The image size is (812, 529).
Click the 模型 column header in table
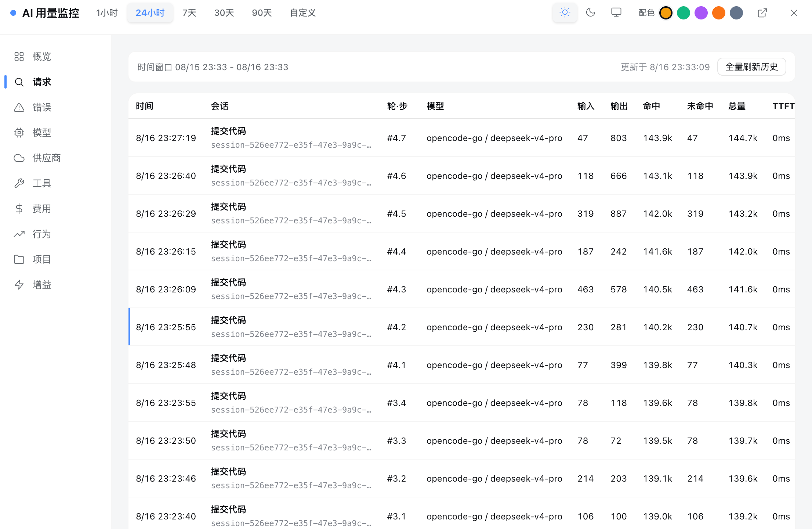pyautogui.click(x=435, y=106)
